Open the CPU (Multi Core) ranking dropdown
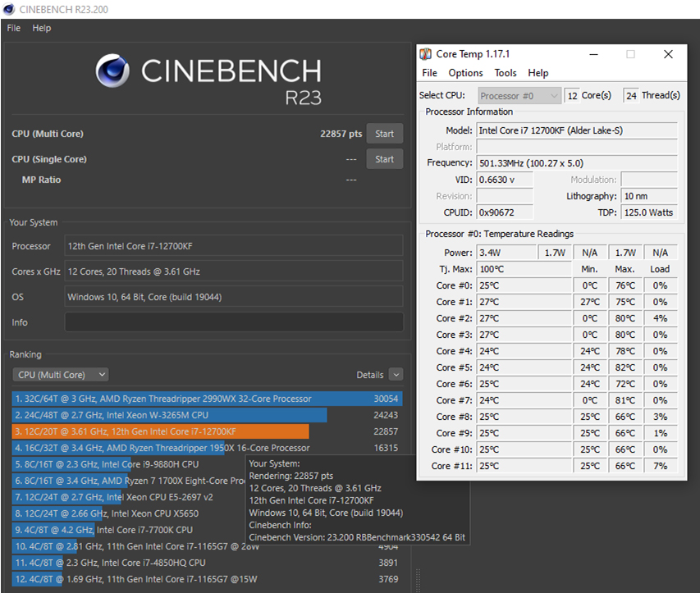This screenshot has width=700, height=593. 61,375
